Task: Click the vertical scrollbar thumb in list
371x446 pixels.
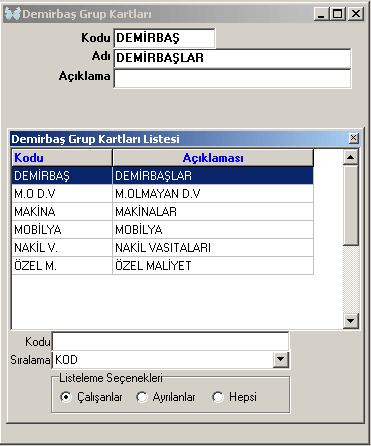Action: (351, 206)
